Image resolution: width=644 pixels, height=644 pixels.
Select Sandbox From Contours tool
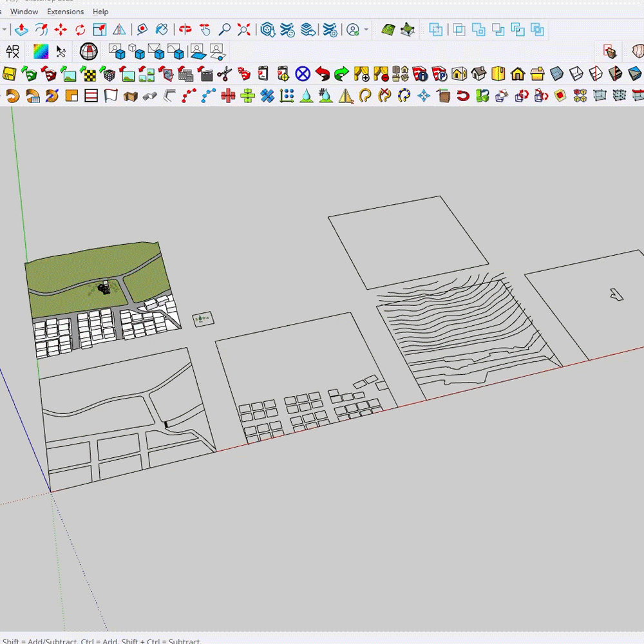point(387,30)
